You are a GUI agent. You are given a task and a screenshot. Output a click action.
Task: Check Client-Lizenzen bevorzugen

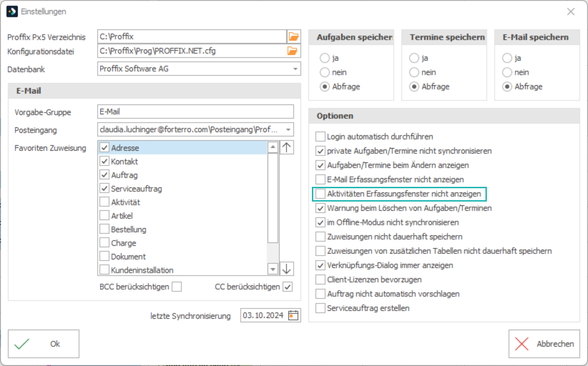(320, 280)
